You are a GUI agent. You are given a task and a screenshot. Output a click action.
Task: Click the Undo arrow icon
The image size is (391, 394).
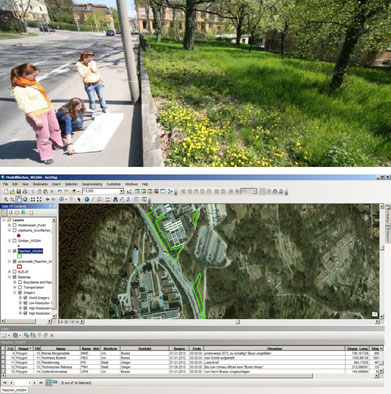point(60,191)
